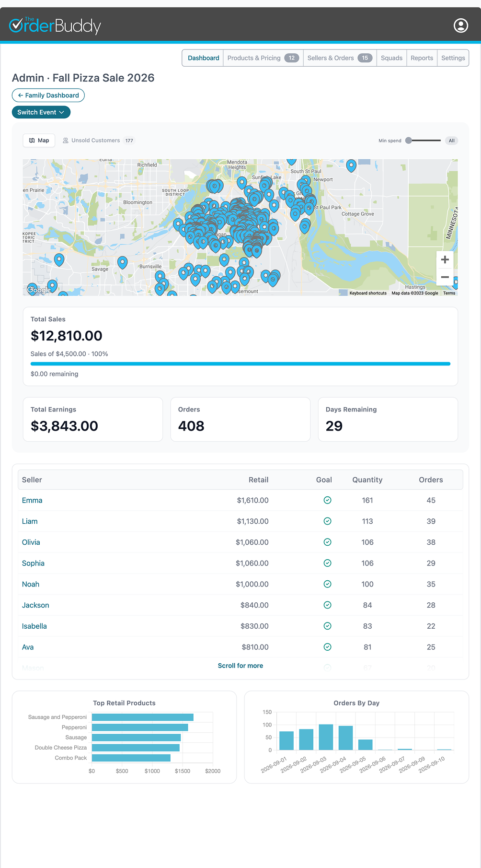Click Liam's goal achieved checkmark icon

[327, 521]
